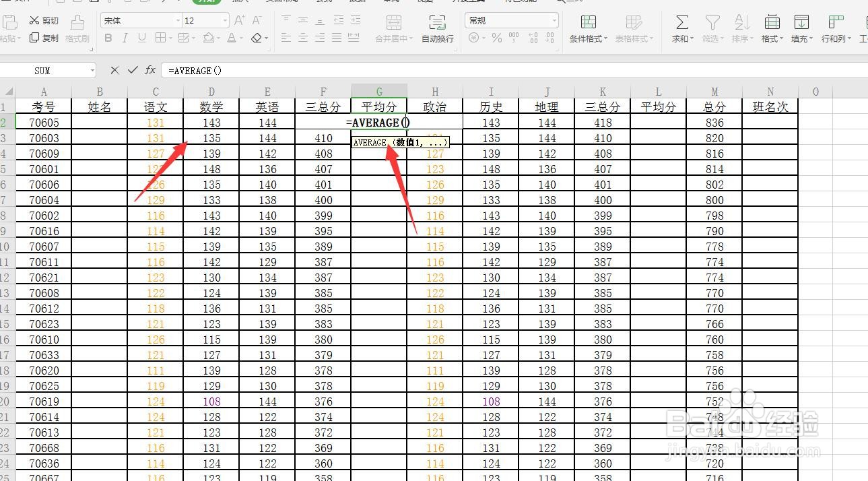Open Insert Function with the fx button

click(150, 70)
